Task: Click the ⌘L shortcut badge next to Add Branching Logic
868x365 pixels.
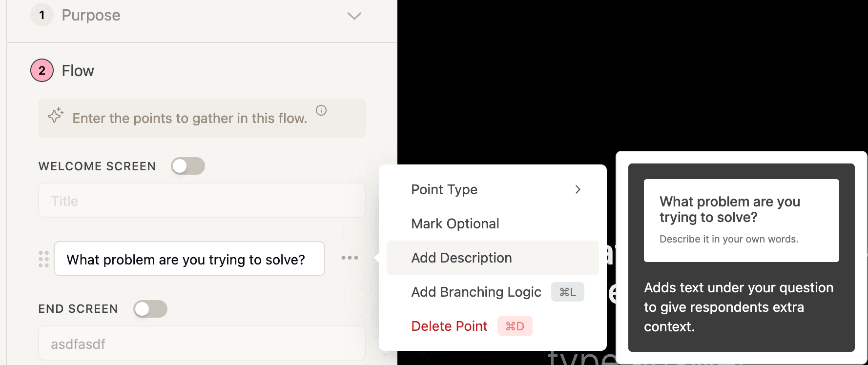Action: coord(567,292)
